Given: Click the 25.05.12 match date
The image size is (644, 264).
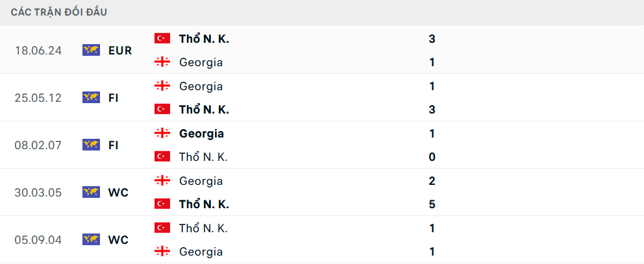Looking at the screenshot, I should [38, 98].
